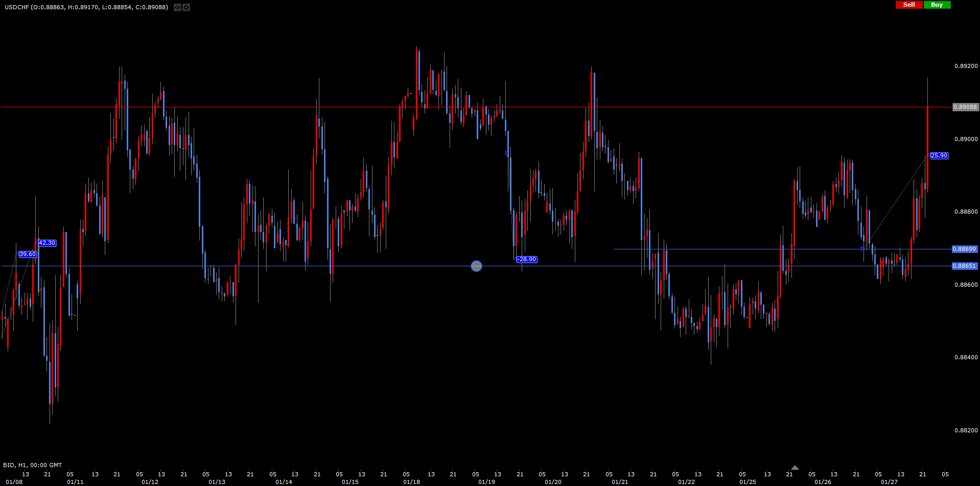The image size is (980, 486).
Task: Click the -28.90 trade loss label
Action: pos(526,259)
